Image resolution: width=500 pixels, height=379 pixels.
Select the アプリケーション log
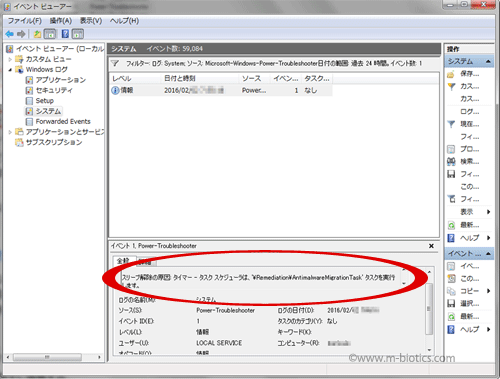coord(61,80)
